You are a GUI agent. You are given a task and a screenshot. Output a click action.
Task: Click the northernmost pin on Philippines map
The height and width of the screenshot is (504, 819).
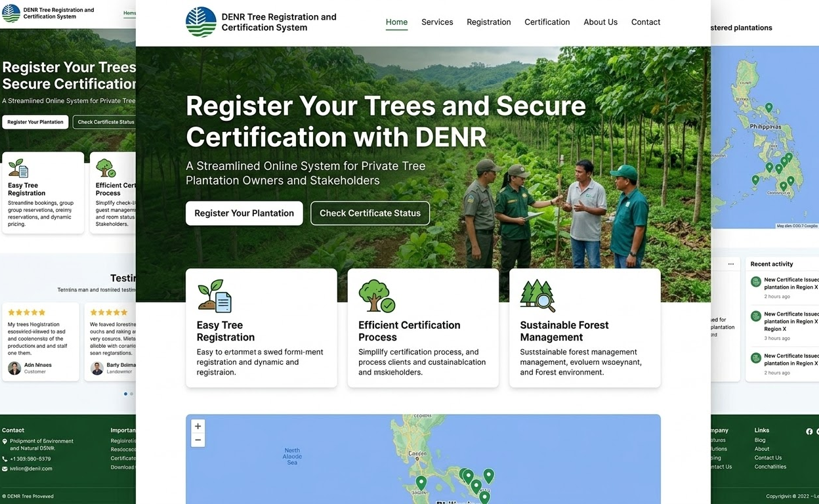(768, 108)
